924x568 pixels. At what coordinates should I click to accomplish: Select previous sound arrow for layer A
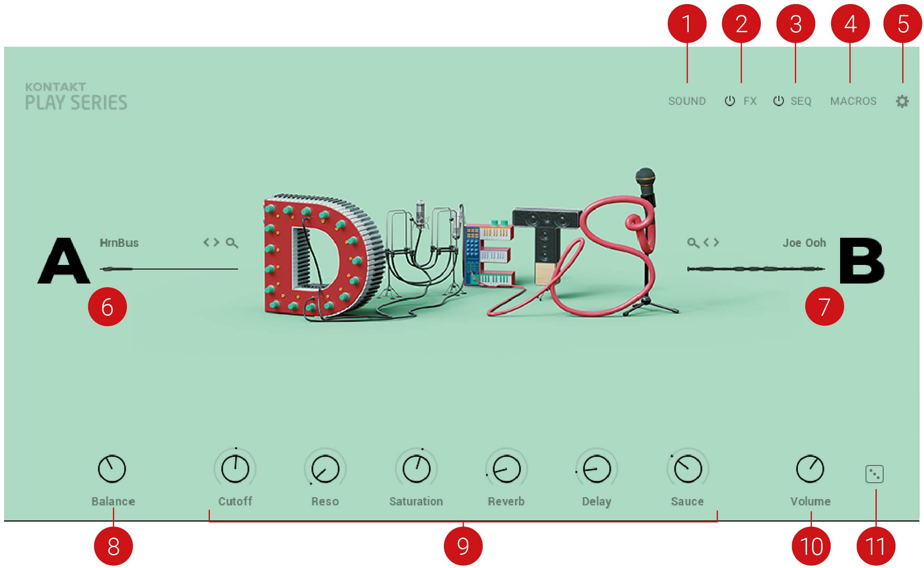pos(206,242)
